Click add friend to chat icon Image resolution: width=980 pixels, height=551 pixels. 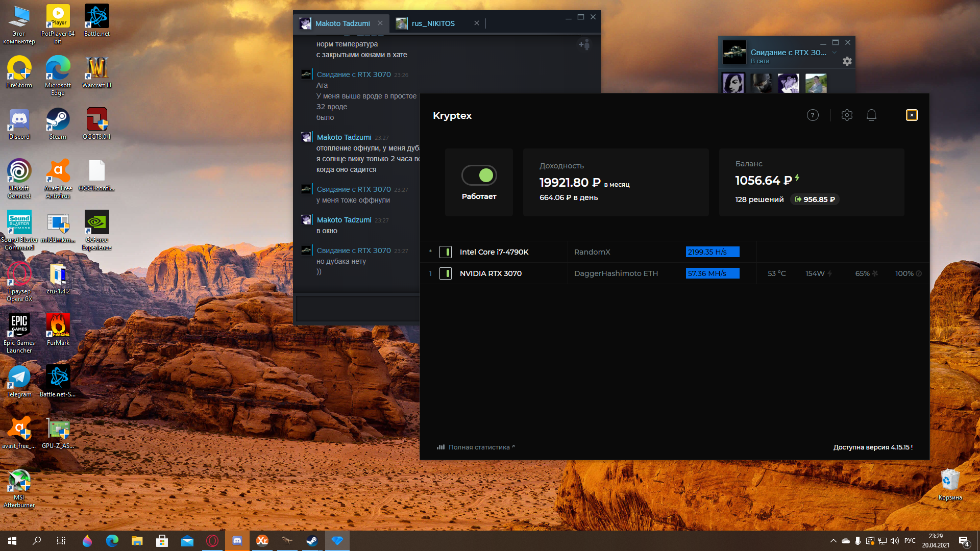pyautogui.click(x=584, y=45)
